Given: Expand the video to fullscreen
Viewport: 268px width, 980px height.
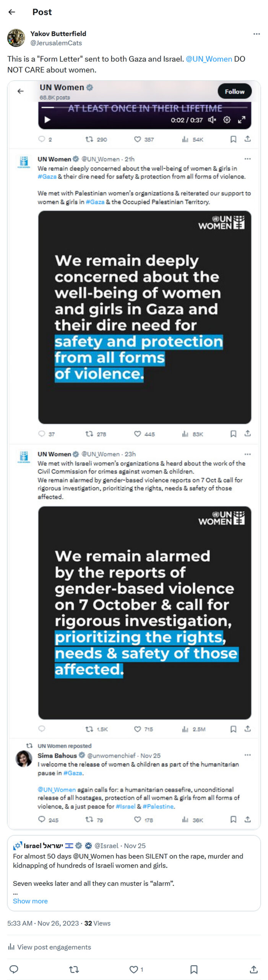Looking at the screenshot, I should coord(241,120).
